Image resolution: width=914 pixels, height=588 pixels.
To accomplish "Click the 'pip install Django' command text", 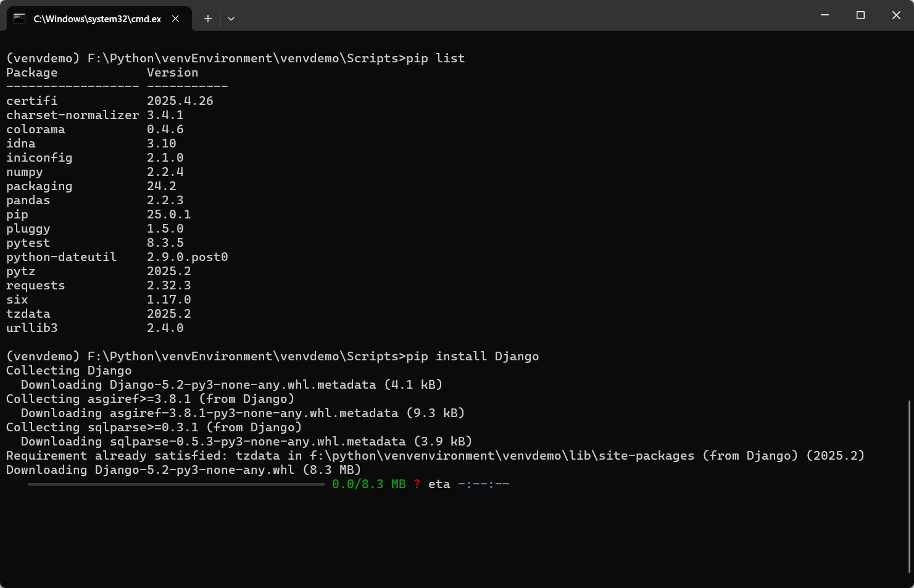I will click(472, 356).
